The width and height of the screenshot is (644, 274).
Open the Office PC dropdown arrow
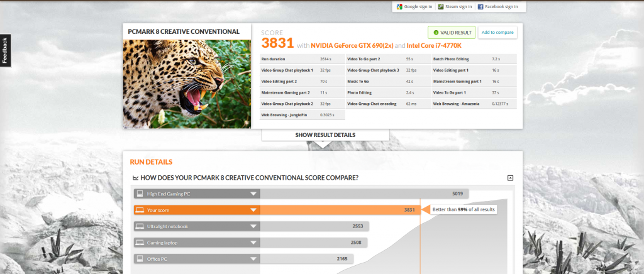(253, 258)
